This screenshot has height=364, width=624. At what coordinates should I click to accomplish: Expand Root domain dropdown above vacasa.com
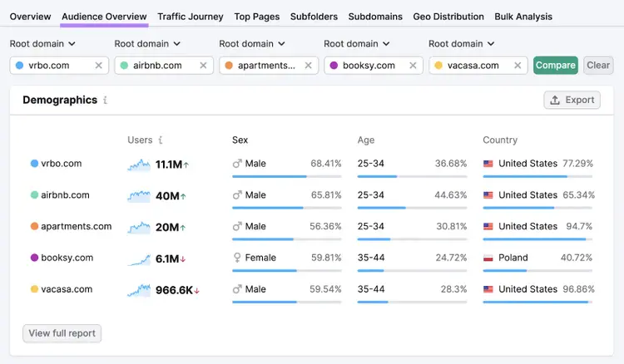click(461, 44)
